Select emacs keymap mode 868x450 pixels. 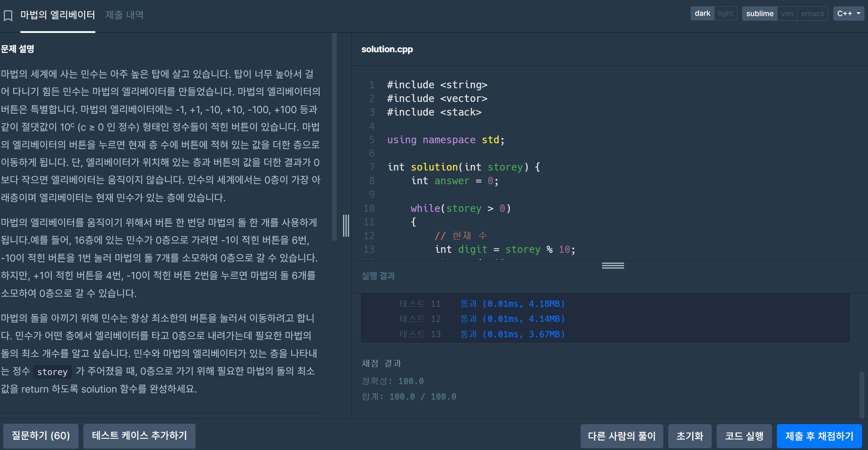click(x=812, y=14)
